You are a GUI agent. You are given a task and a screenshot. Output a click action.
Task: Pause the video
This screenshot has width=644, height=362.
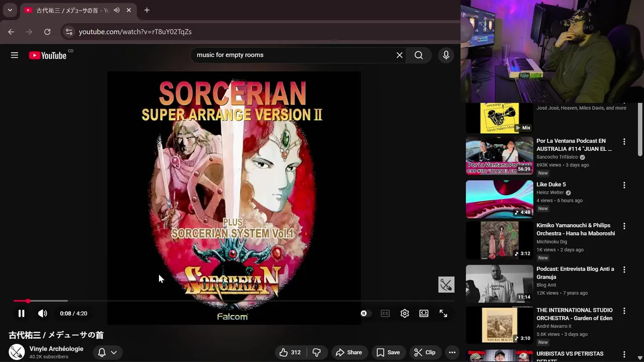pos(21,313)
